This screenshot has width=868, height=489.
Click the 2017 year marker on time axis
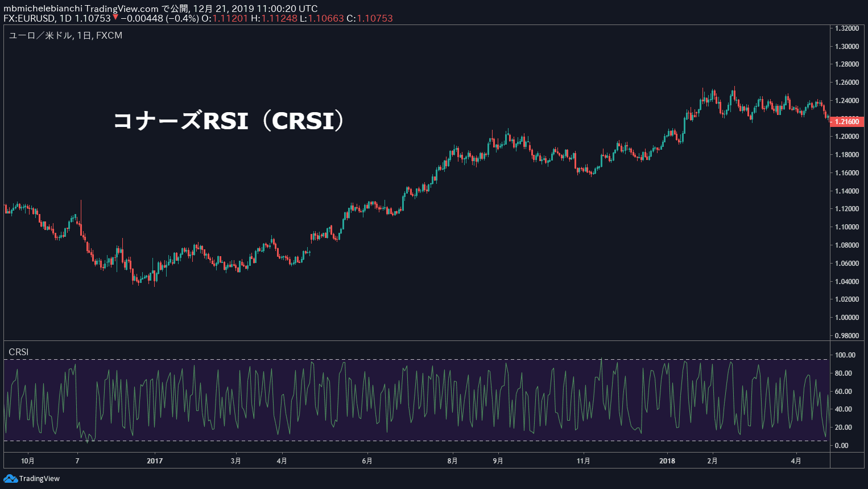[x=155, y=461]
